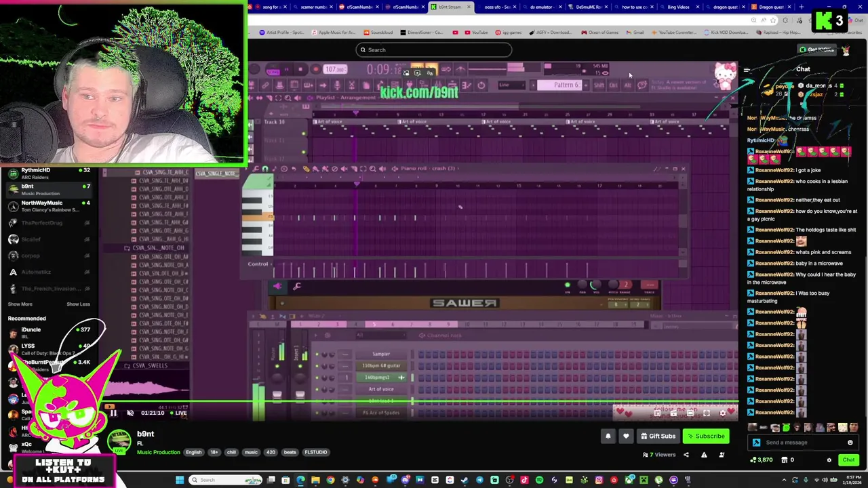Click the microphone icon in FL toolbar
This screenshot has height=488, width=868.
point(338,85)
